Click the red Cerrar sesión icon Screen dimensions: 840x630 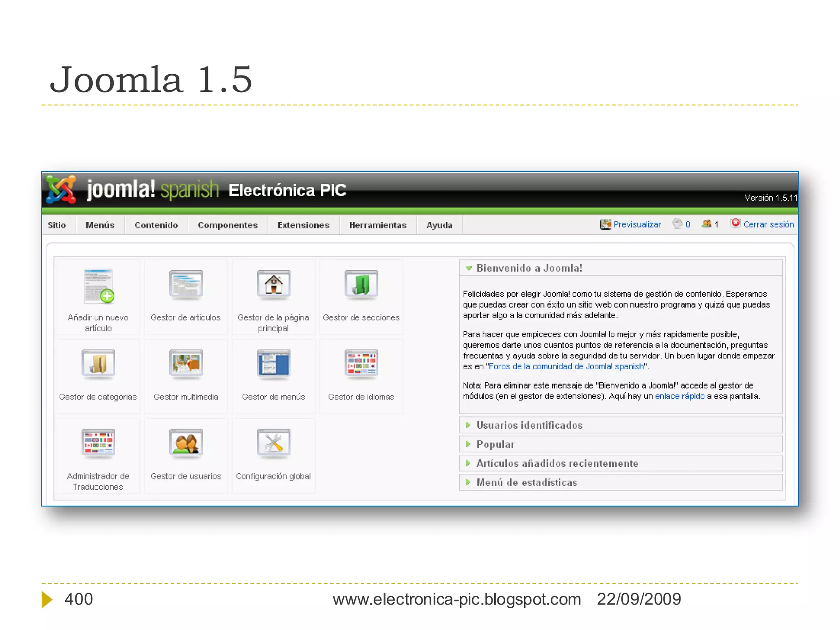[x=735, y=223]
